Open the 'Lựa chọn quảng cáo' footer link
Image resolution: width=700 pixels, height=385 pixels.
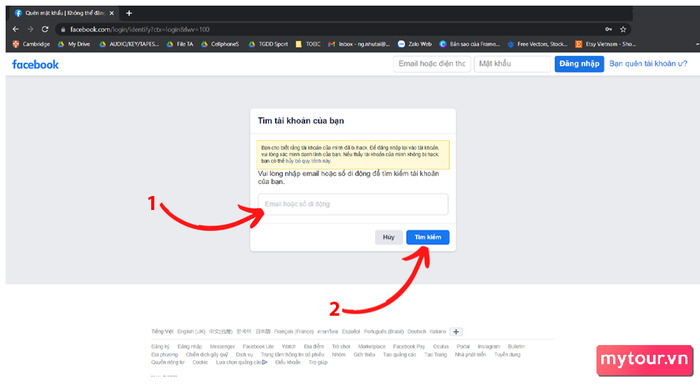coord(242,363)
